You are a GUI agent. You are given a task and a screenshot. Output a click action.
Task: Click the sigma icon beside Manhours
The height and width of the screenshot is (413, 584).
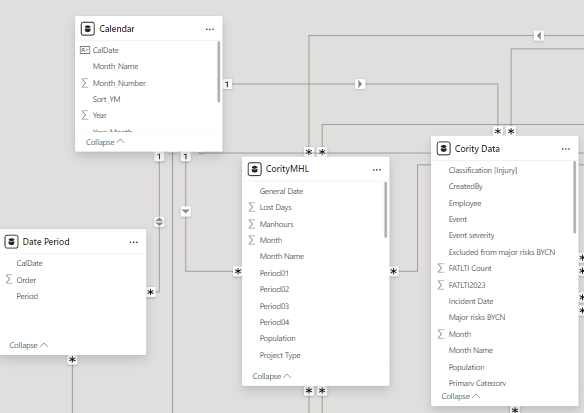(252, 224)
